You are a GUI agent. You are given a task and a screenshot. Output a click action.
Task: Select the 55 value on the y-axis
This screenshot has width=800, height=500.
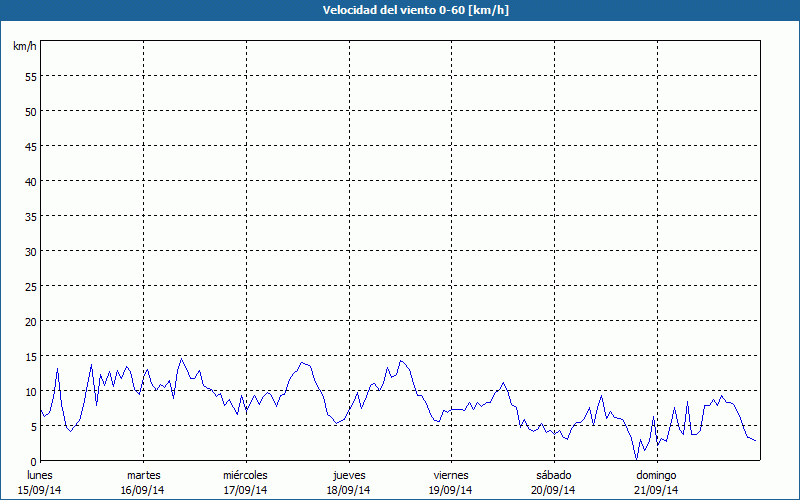point(30,76)
